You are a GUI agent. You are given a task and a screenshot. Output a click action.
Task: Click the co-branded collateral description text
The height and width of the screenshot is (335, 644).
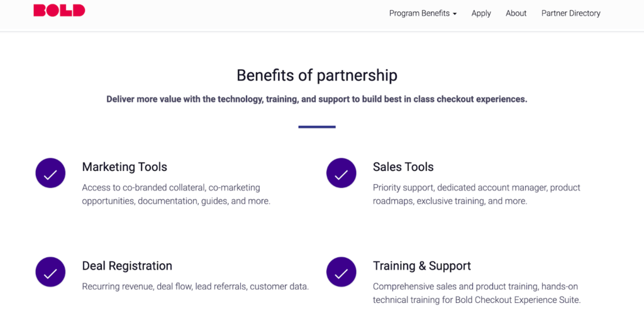tap(176, 194)
